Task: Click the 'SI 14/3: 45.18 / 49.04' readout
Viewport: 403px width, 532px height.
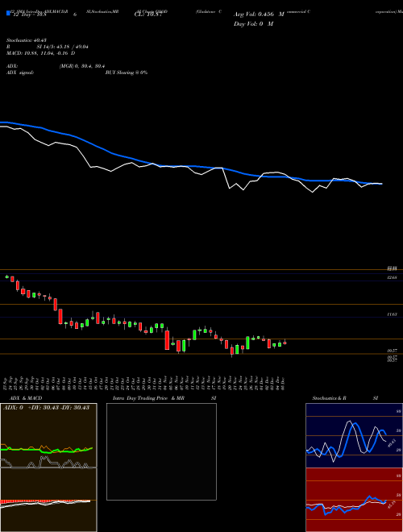Action: [x=62, y=47]
